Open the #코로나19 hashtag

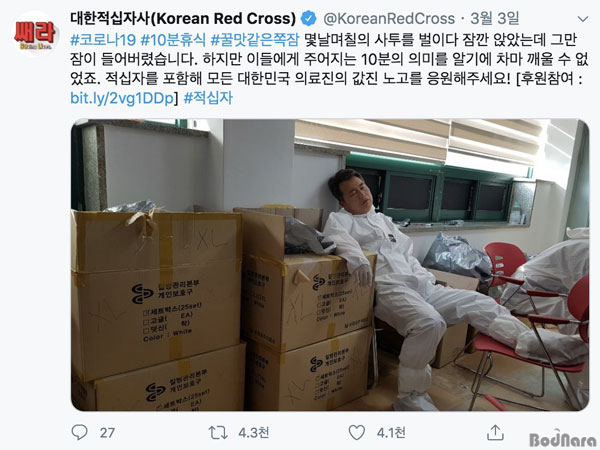pyautogui.click(x=103, y=39)
